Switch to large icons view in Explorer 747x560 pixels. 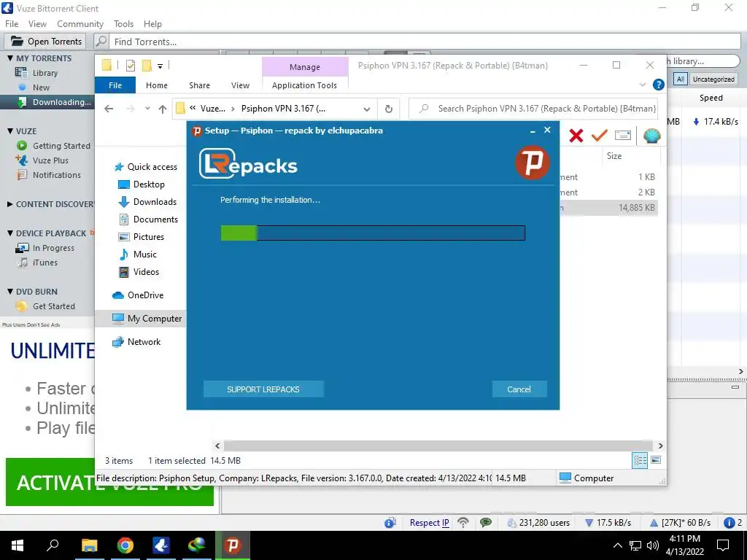(x=656, y=460)
